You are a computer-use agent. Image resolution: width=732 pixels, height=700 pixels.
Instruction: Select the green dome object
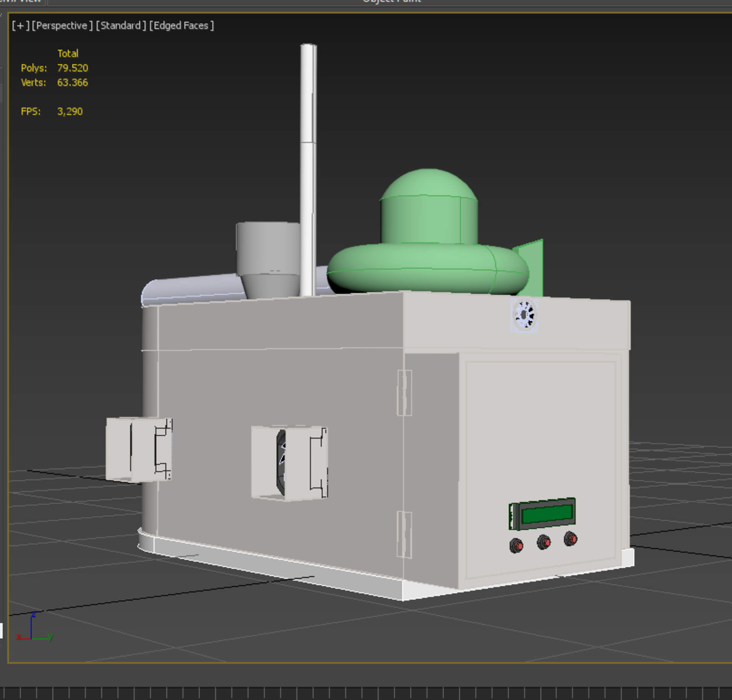tap(429, 214)
